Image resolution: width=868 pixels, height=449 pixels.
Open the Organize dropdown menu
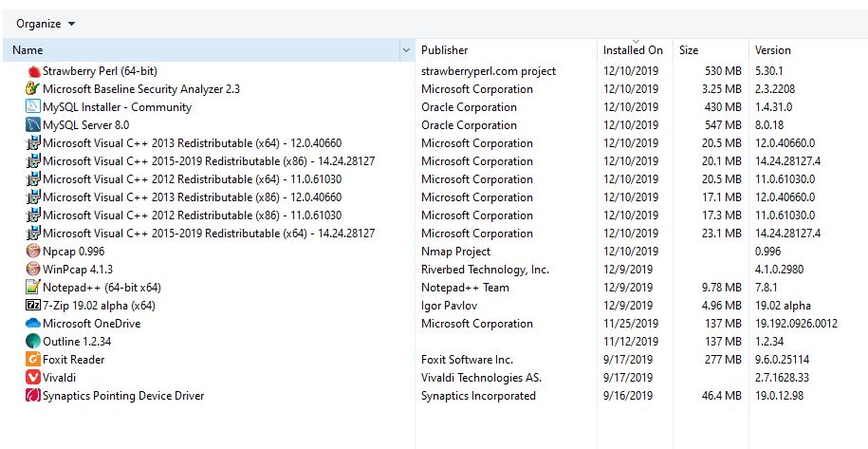46,24
